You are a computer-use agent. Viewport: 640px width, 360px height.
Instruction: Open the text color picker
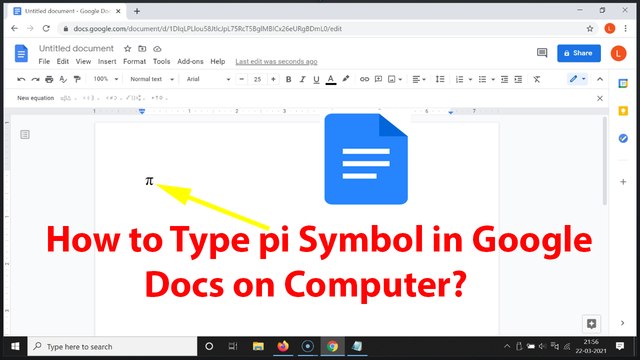click(331, 79)
